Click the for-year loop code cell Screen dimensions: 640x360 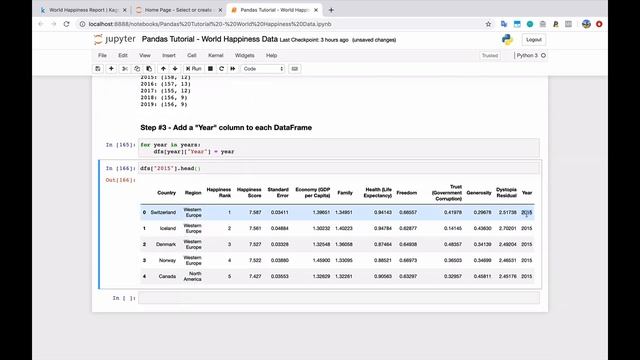click(x=339, y=148)
